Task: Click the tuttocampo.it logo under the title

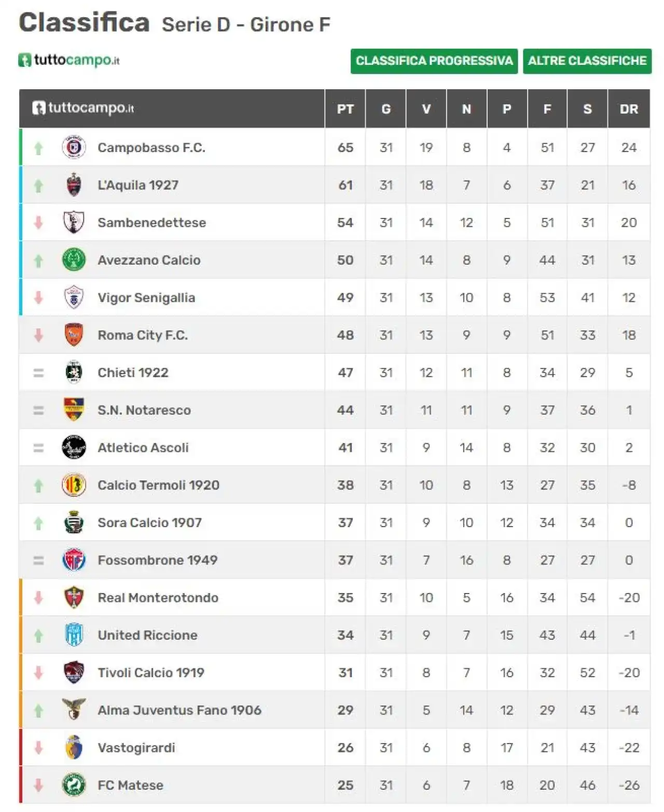Action: [69, 60]
